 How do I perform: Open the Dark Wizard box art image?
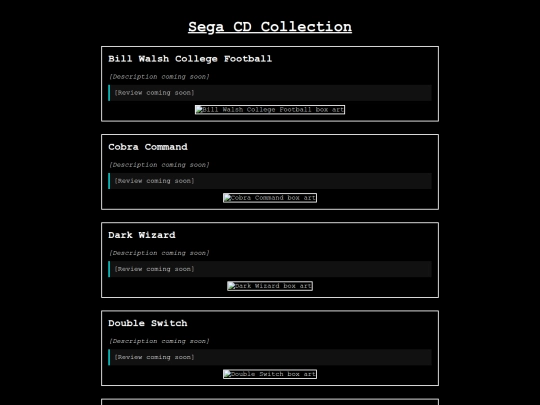click(270, 286)
